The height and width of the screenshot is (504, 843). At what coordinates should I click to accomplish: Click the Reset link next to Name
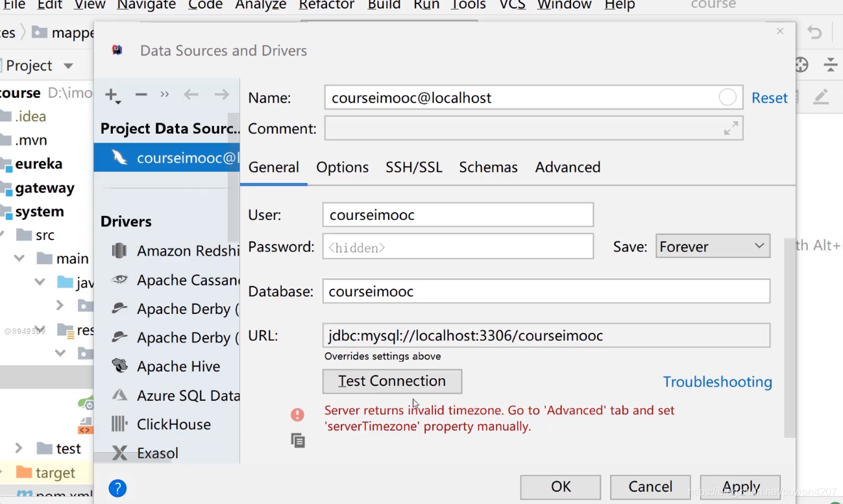coord(770,98)
